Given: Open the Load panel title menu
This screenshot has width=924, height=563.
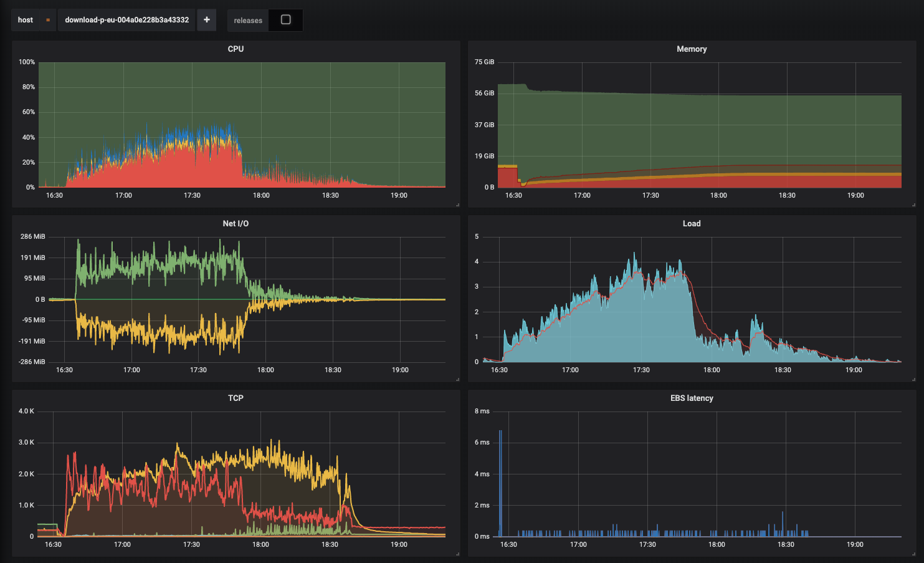Looking at the screenshot, I should tap(692, 223).
